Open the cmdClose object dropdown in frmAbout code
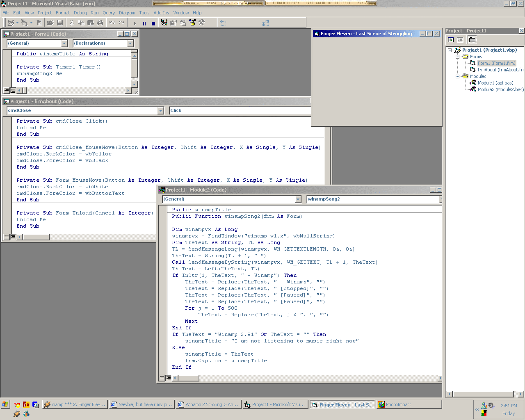This screenshot has height=420, width=525. coord(161,110)
